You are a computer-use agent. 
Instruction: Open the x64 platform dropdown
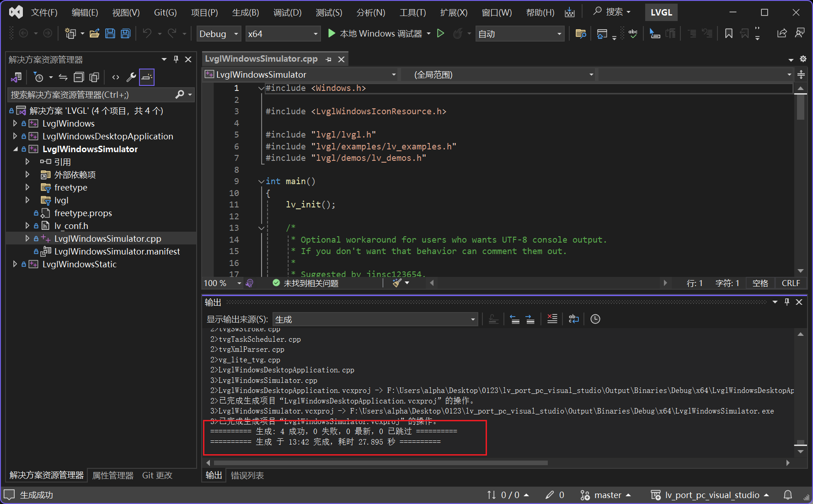283,33
